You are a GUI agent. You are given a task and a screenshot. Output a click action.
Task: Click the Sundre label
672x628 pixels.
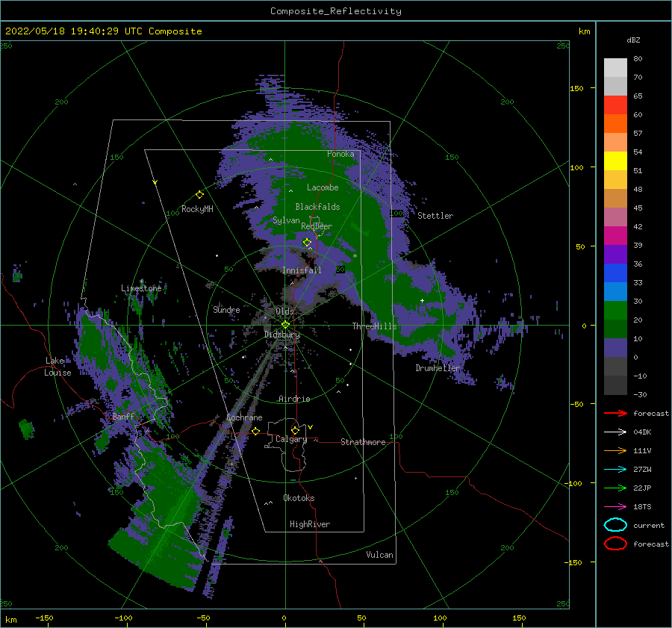tap(226, 309)
